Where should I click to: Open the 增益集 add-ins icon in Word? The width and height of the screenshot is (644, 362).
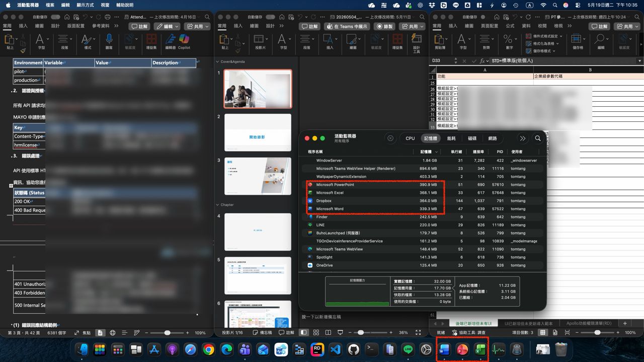click(151, 41)
